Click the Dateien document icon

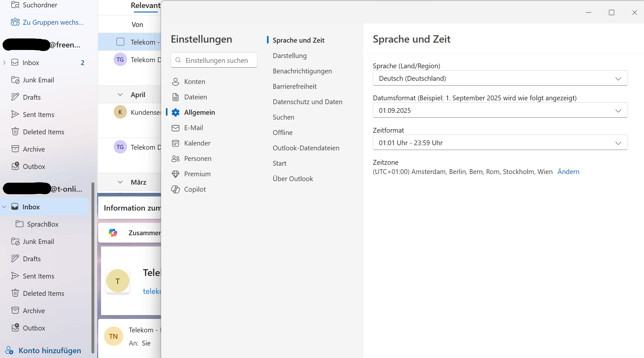point(176,97)
